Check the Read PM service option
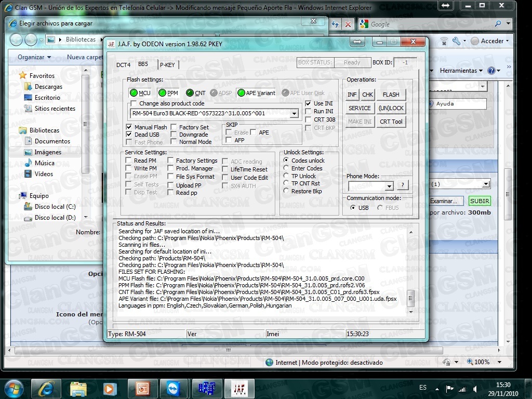This screenshot has height=399, width=532. tap(129, 160)
